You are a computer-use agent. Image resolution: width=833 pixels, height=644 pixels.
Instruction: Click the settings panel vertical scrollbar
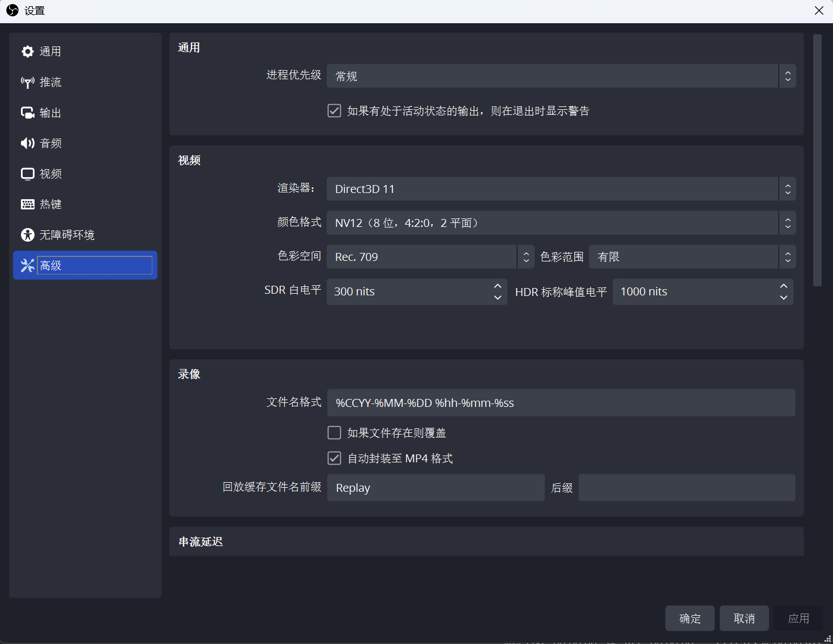click(x=817, y=160)
